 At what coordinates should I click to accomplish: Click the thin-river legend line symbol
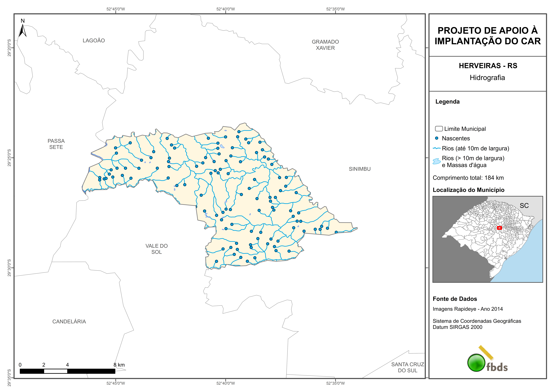point(437,148)
